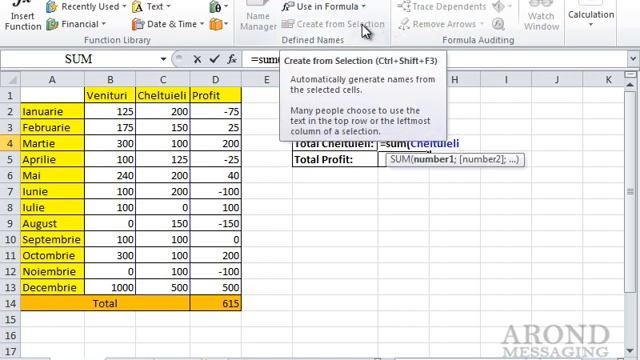Click Error Checking icon
This screenshot has width=640, height=360.
[498, 7]
